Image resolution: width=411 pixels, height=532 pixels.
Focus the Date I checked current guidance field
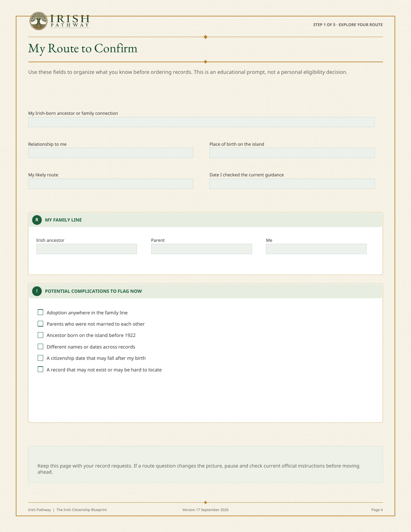(292, 184)
